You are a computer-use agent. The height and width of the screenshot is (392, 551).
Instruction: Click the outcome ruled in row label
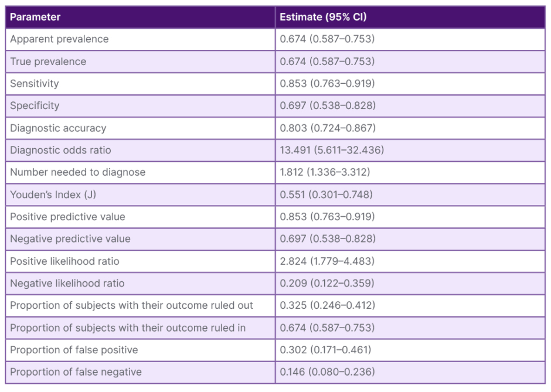pyautogui.click(x=128, y=328)
